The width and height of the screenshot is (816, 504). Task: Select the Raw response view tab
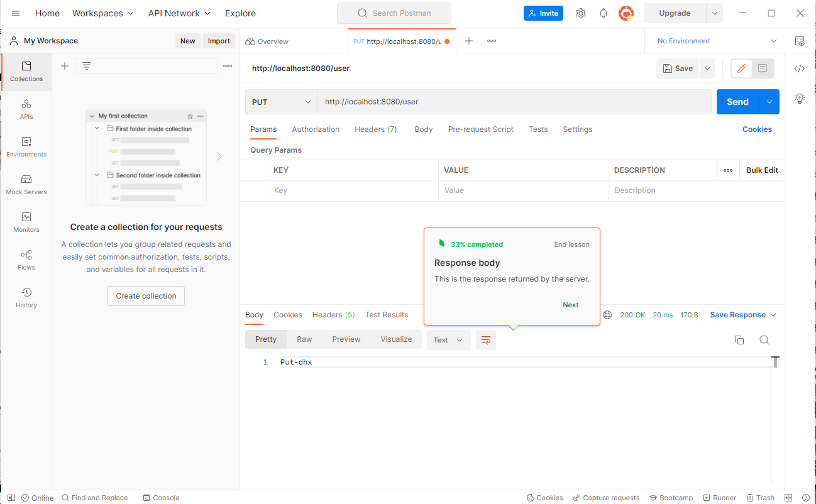click(x=304, y=339)
